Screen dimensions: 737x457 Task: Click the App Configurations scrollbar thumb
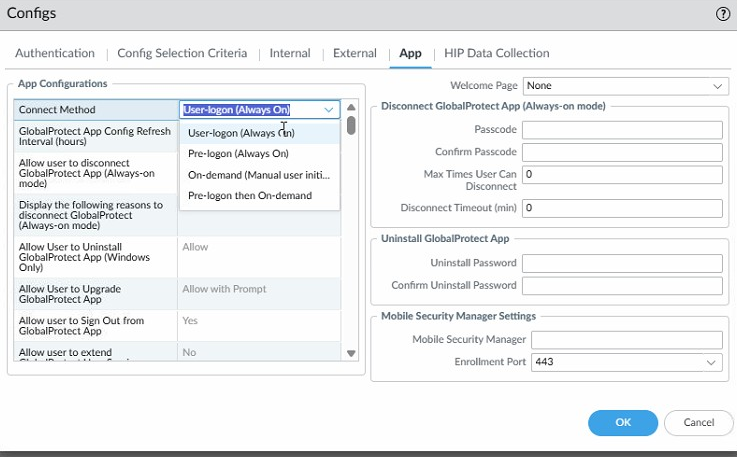point(351,125)
